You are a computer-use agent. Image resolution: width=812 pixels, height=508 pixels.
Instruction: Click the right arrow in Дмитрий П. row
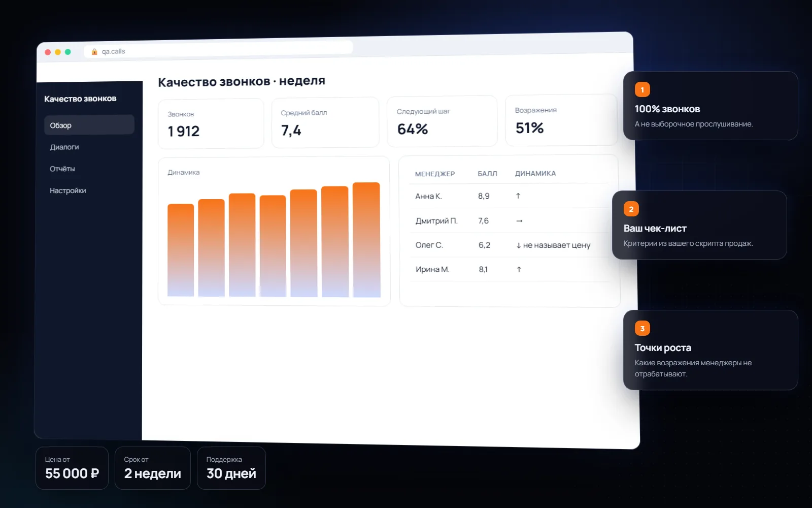click(519, 221)
